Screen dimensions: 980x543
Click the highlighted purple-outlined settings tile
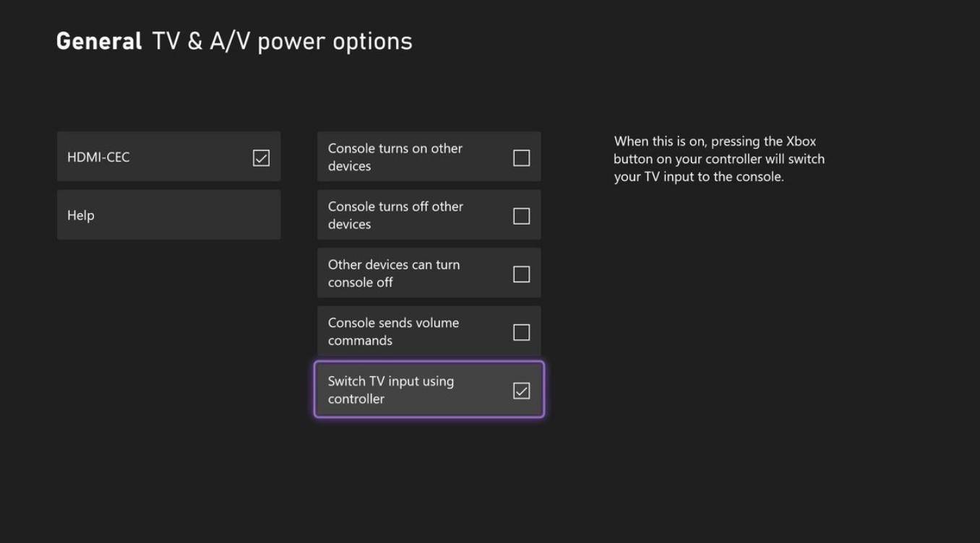[x=429, y=389]
